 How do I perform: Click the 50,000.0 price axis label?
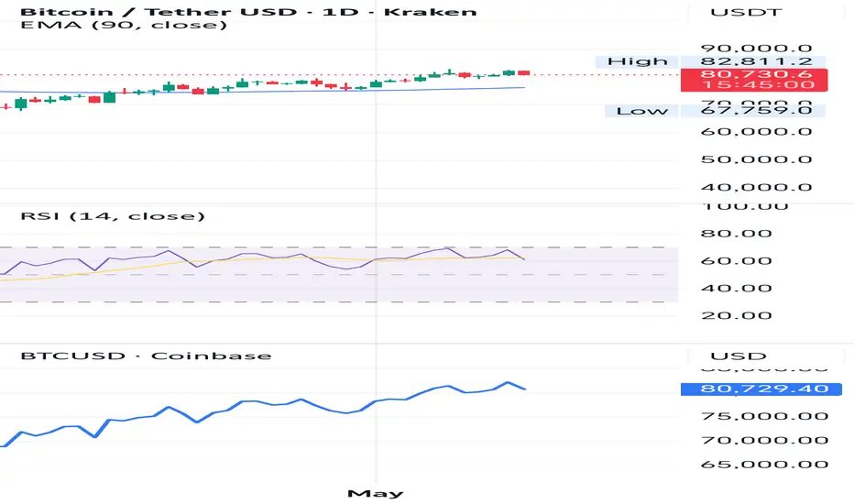[x=757, y=159]
